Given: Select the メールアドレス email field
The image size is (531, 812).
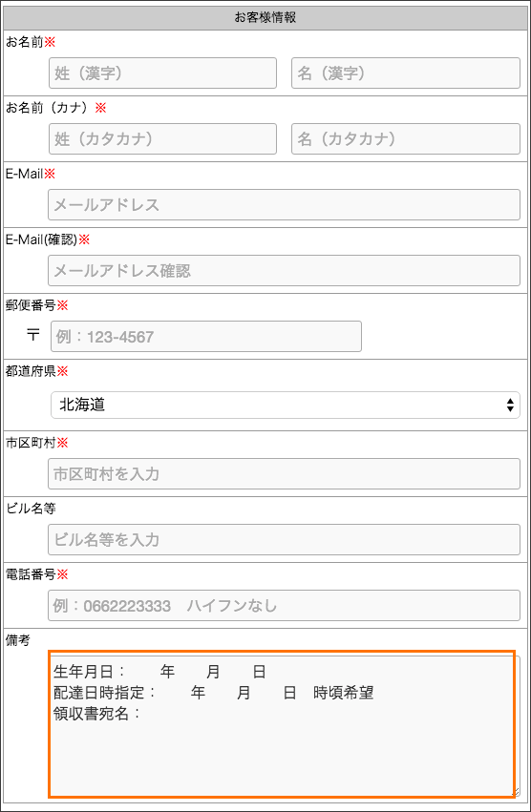Looking at the screenshot, I should (x=285, y=204).
